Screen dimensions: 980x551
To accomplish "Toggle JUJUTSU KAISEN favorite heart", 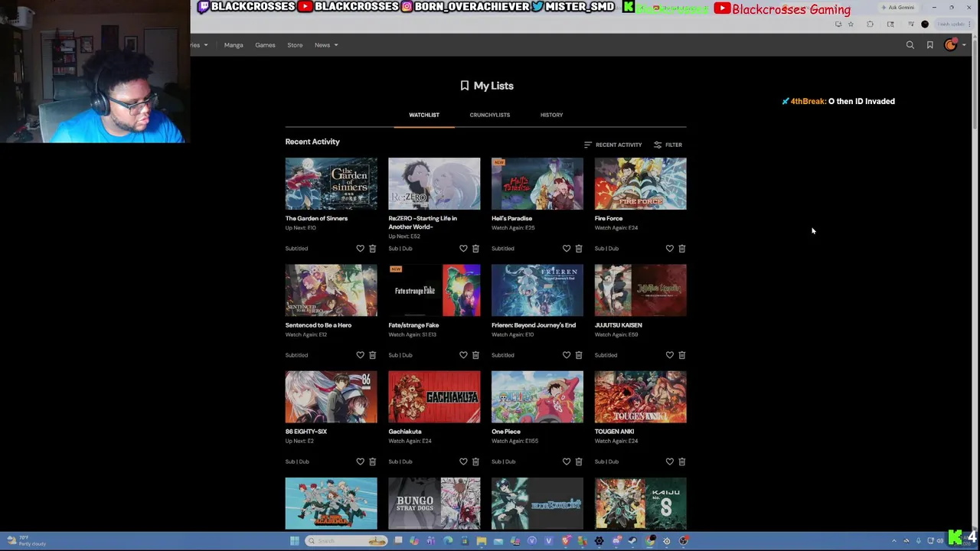I will [670, 355].
